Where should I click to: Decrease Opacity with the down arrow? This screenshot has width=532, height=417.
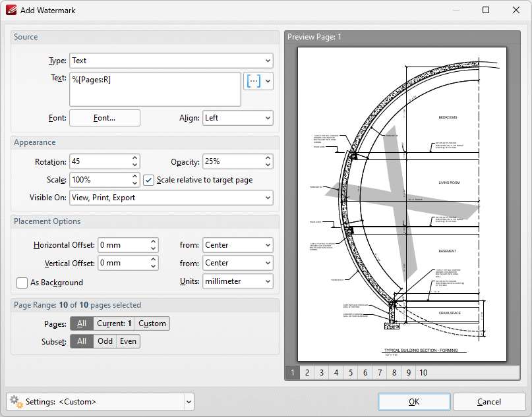point(268,165)
